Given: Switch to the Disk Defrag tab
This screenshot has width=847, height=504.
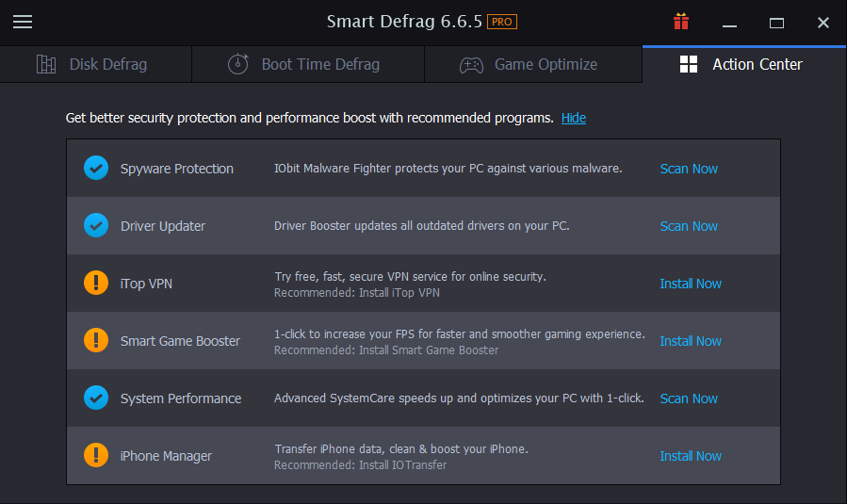Looking at the screenshot, I should tap(95, 64).
